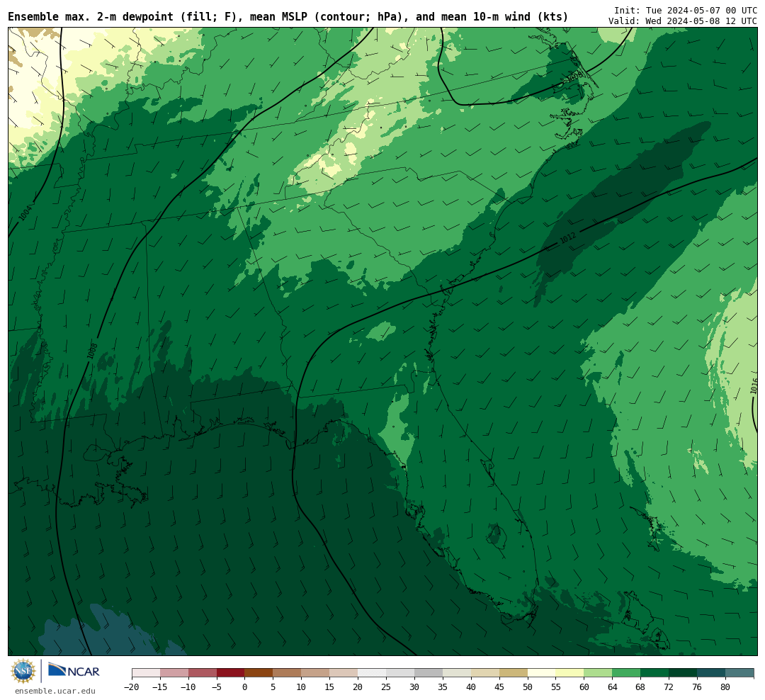The width and height of the screenshot is (765, 700).
Task: Pick the 0 to 5 brown swatch
Action: 259,673
